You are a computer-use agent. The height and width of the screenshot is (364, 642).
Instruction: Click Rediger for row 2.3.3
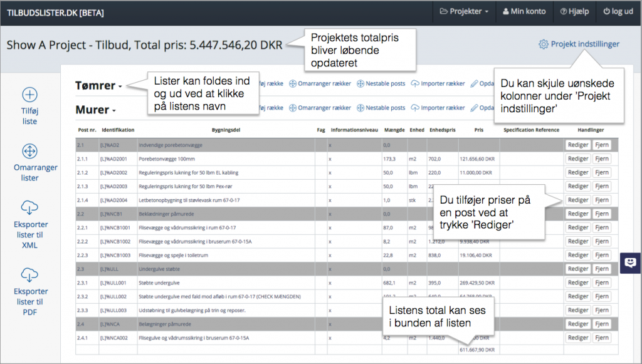[577, 310]
